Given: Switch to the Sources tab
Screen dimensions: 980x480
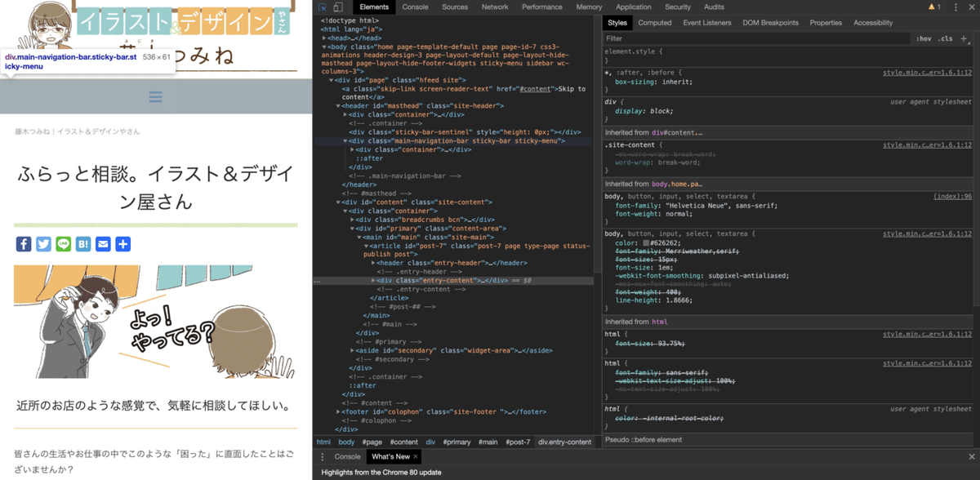Looking at the screenshot, I should pyautogui.click(x=455, y=7).
